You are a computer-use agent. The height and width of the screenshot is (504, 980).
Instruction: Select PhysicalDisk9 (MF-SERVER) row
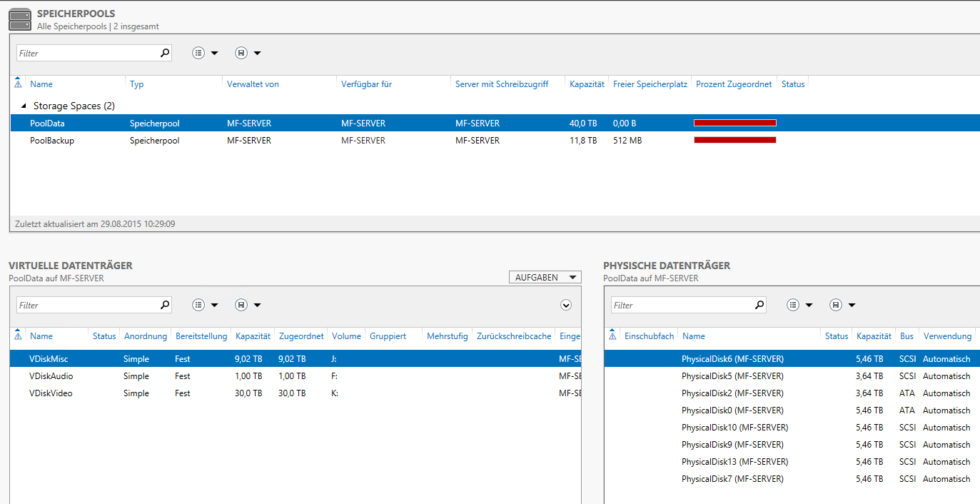(x=792, y=444)
